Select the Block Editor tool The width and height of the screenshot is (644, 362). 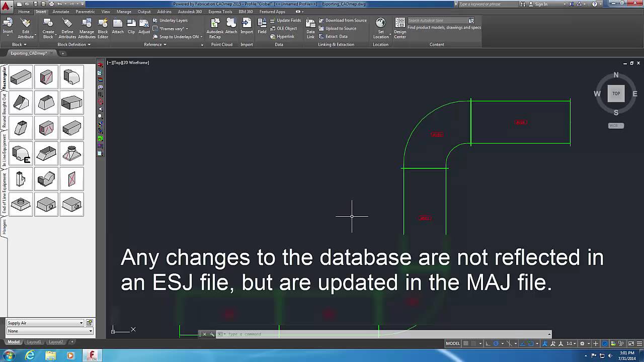point(103,29)
